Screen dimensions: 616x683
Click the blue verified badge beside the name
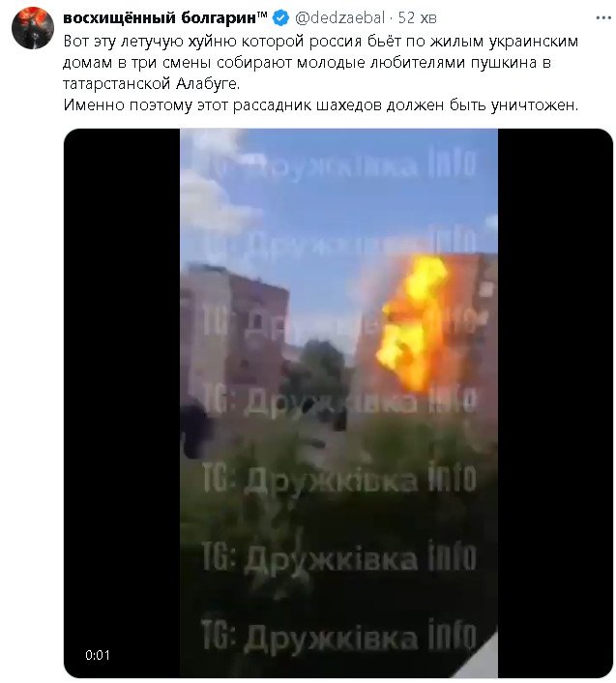(280, 17)
